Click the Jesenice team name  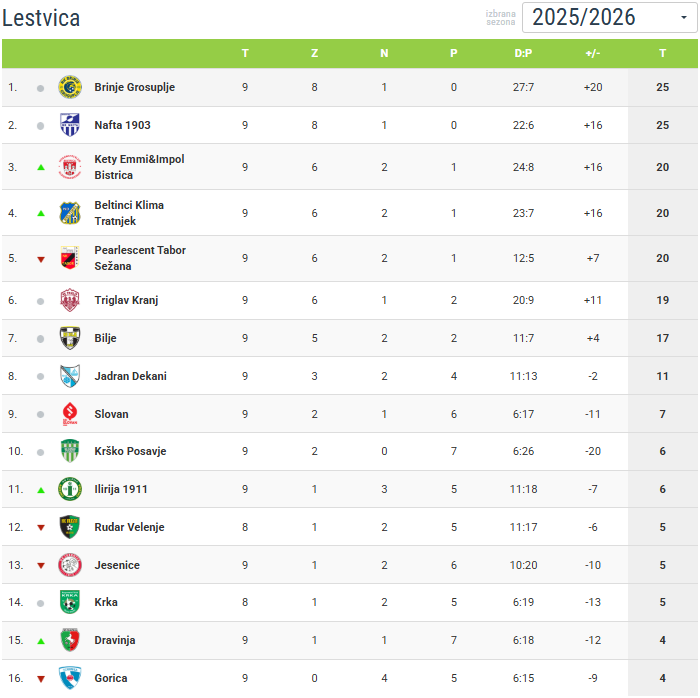[x=117, y=565]
